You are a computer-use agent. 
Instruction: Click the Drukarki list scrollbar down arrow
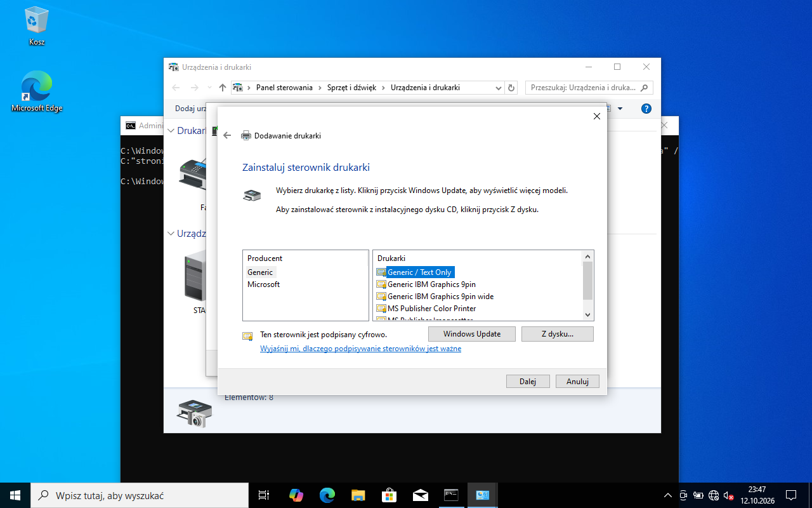pos(587,315)
